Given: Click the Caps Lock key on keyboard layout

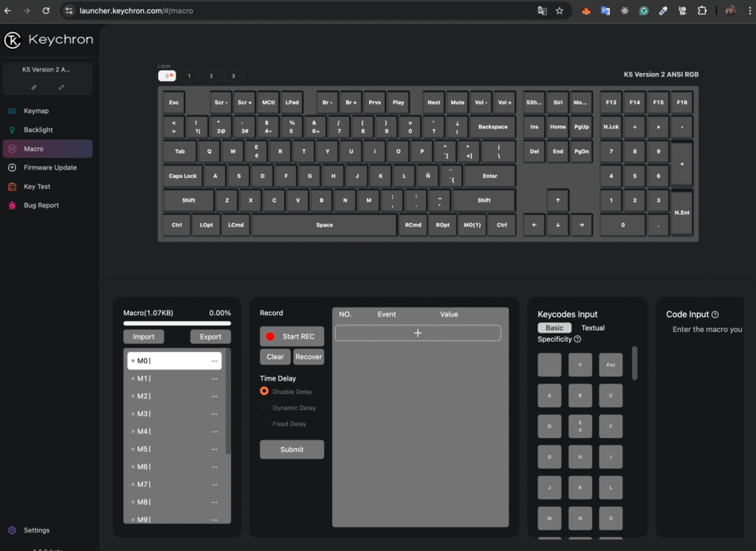Looking at the screenshot, I should coord(183,176).
